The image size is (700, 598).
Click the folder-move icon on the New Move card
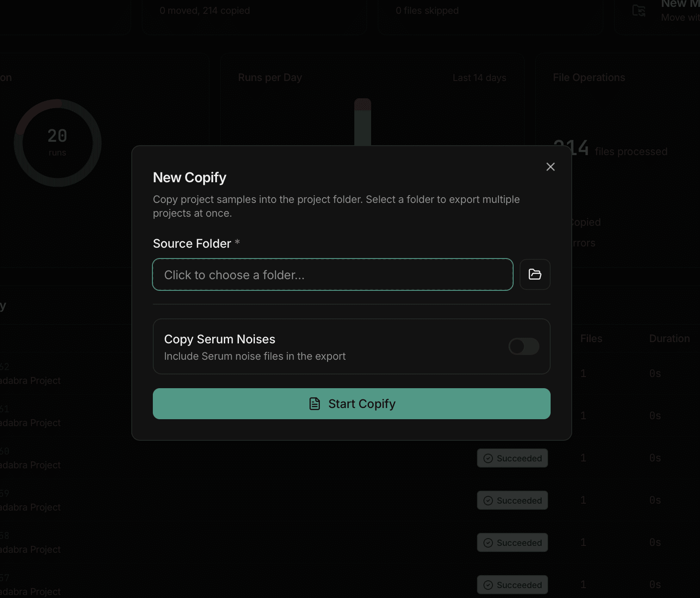pos(639,11)
